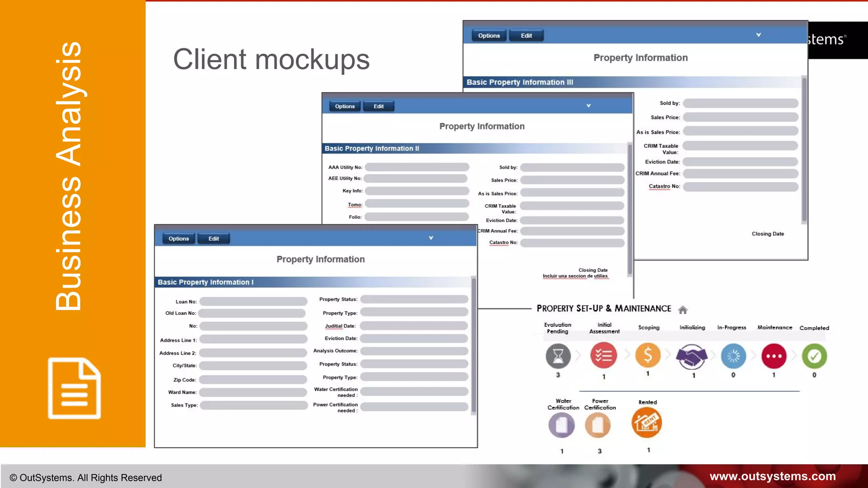The height and width of the screenshot is (488, 868).
Task: Click Sold by field in Information III window
Action: click(x=740, y=103)
